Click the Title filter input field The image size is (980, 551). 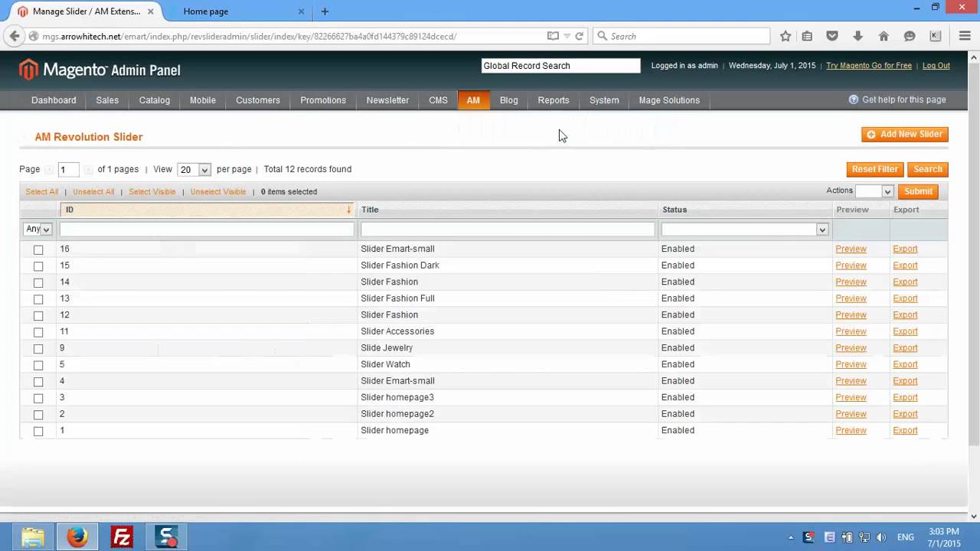[x=508, y=230]
